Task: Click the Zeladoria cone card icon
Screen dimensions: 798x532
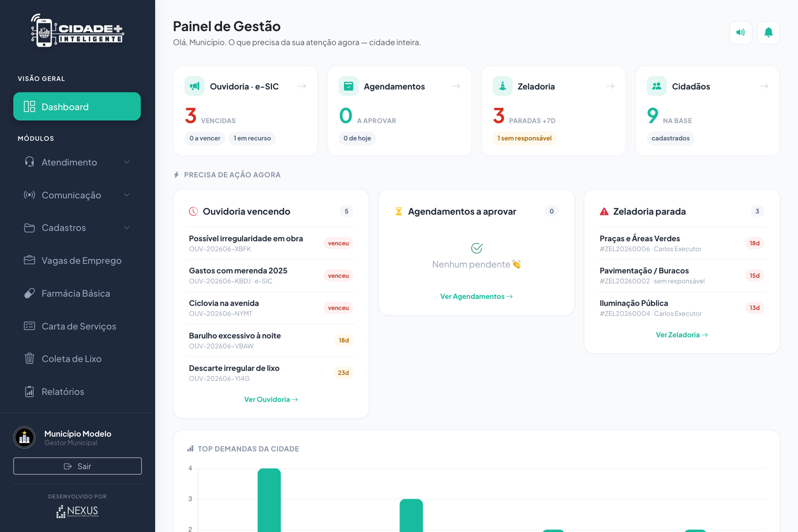Action: click(x=503, y=86)
